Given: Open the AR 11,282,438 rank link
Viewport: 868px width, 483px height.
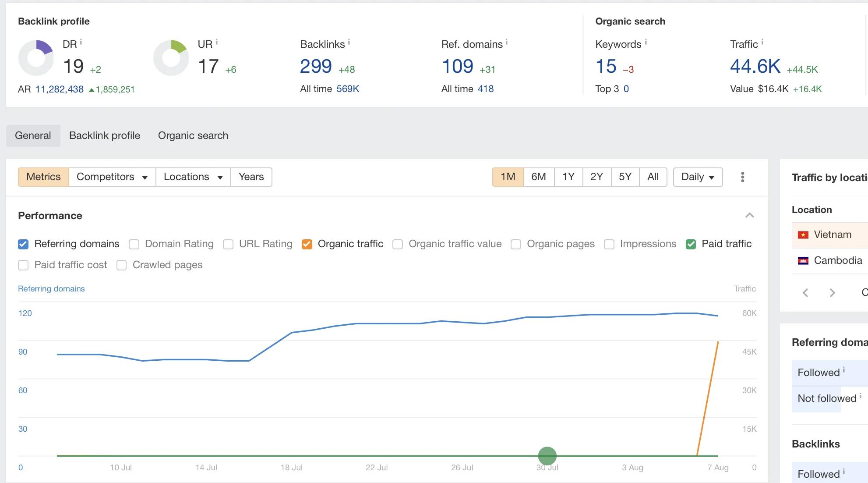Looking at the screenshot, I should point(60,89).
